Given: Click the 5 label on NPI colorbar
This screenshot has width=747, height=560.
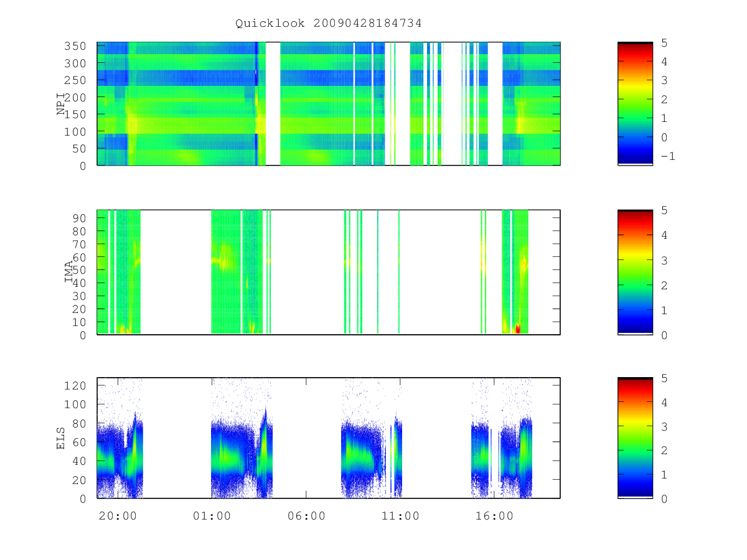Looking at the screenshot, I should [x=664, y=42].
